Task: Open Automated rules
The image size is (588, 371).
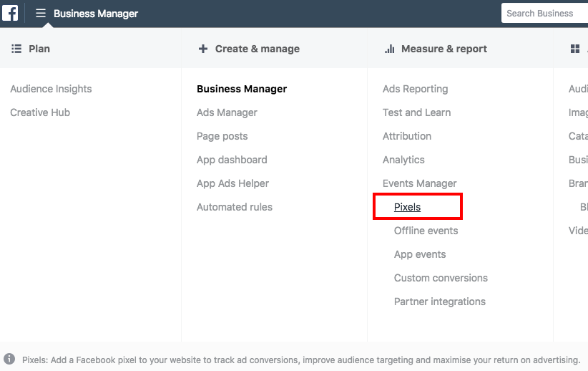Action: [235, 207]
